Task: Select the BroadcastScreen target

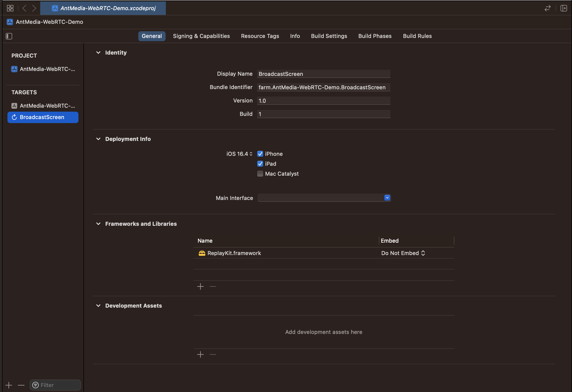Action: click(x=43, y=117)
